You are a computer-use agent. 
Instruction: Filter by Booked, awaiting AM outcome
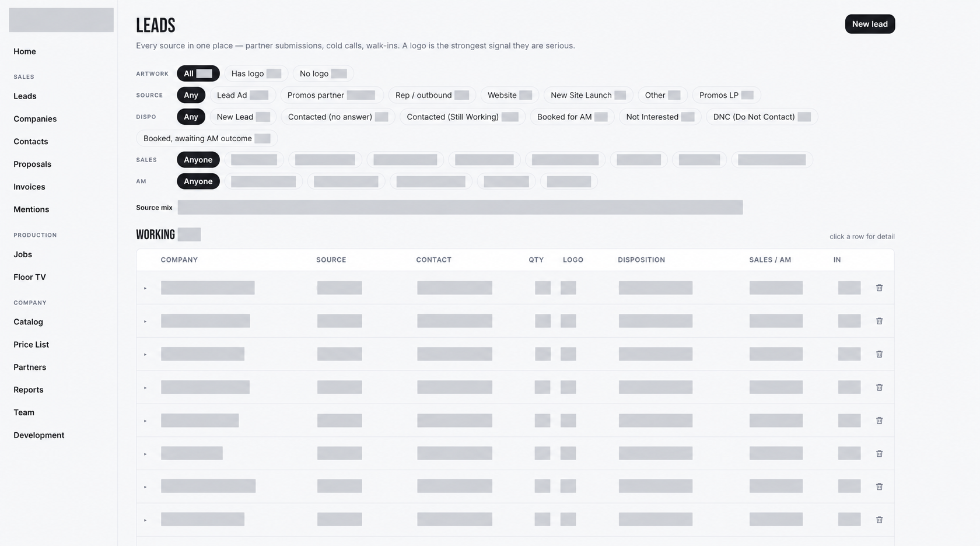[207, 138]
